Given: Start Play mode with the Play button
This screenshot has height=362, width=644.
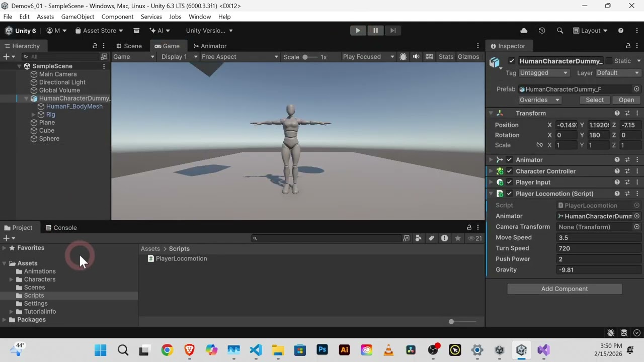Looking at the screenshot, I should click(358, 31).
